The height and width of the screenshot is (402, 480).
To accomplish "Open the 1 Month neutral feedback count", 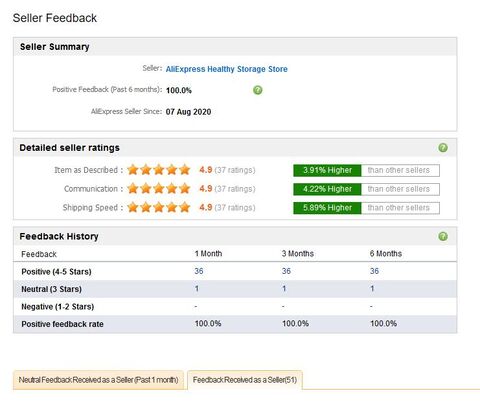I will (x=197, y=288).
